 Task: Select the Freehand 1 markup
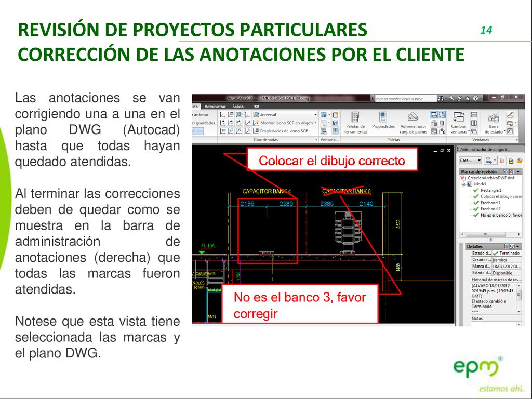(x=490, y=203)
